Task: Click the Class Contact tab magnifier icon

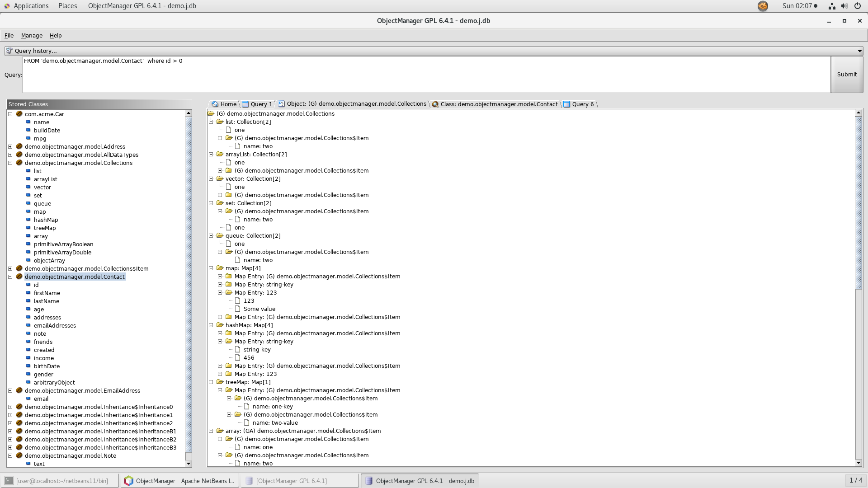Action: (x=435, y=104)
